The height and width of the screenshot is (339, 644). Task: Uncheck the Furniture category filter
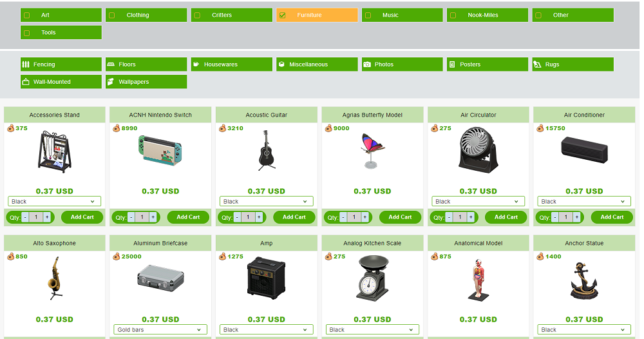click(283, 15)
